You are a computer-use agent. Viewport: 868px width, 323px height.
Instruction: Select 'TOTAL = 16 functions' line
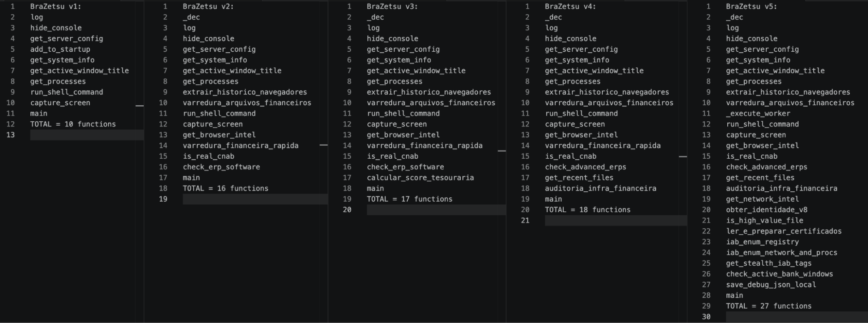coord(225,188)
